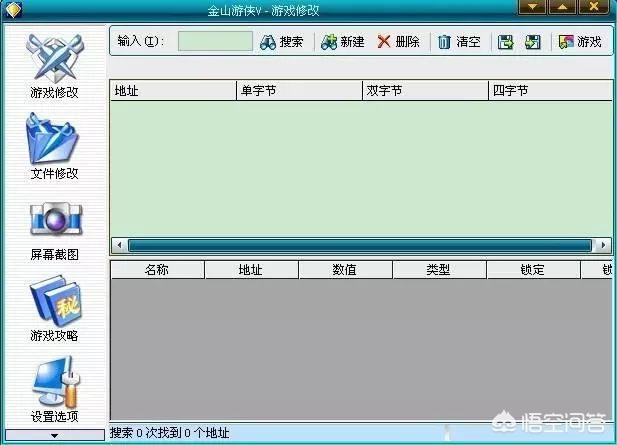Click the status text 搜索 0 次找到 0 个地址
The image size is (617, 445).
(x=169, y=433)
